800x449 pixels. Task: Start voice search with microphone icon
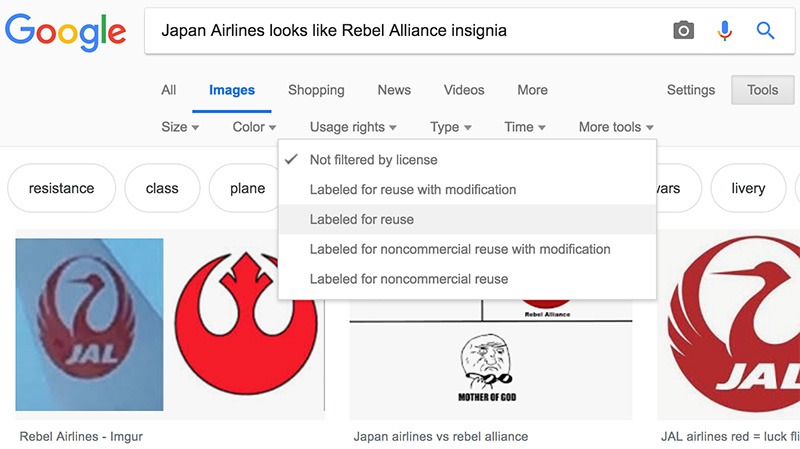pyautogui.click(x=724, y=31)
